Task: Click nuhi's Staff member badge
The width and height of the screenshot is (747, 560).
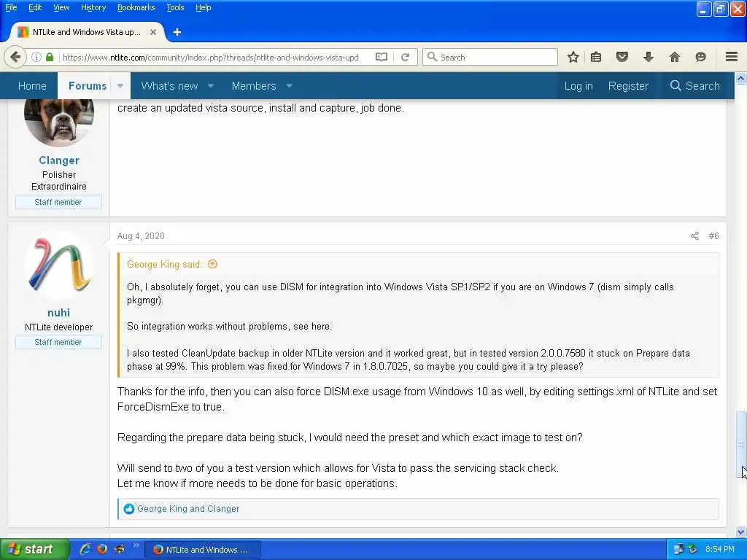Action: 58,342
